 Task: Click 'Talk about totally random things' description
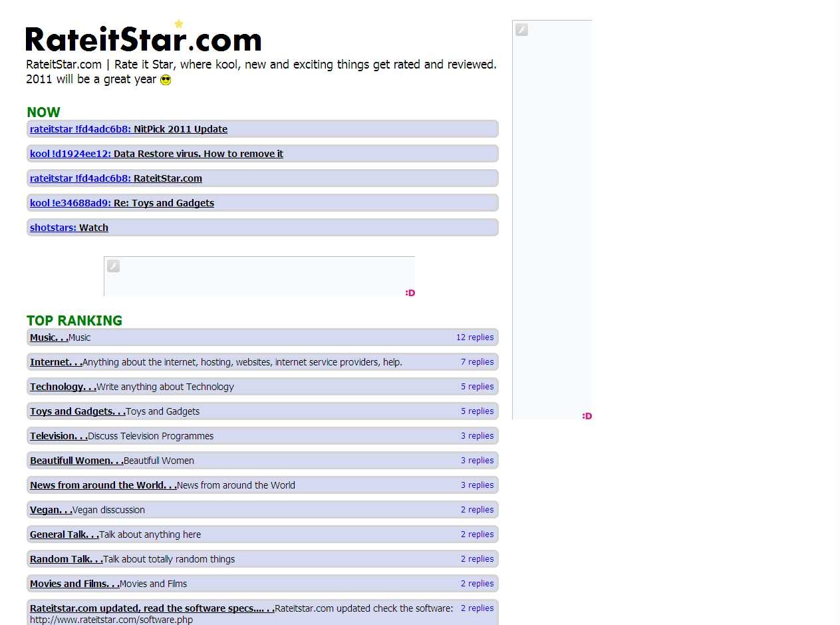point(169,559)
